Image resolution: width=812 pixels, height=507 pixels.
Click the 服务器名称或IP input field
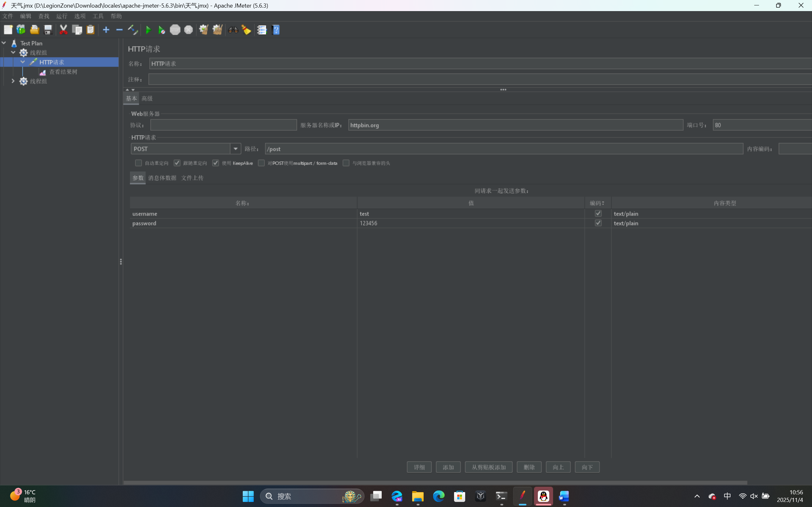point(515,125)
